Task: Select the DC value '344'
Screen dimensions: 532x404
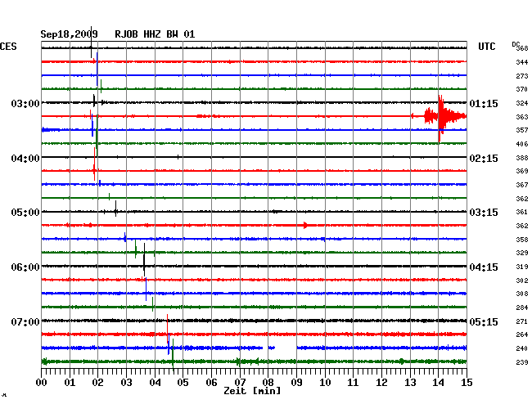Action: coord(522,62)
